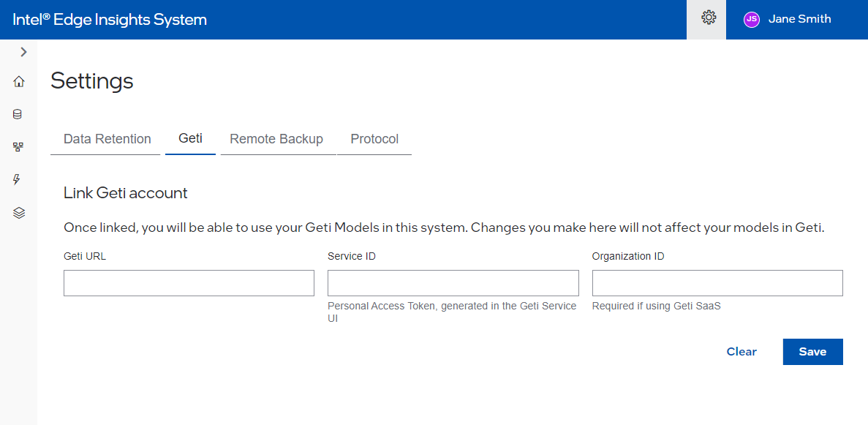868x425 pixels.
Task: Focus the Organization ID input field
Action: tap(717, 283)
